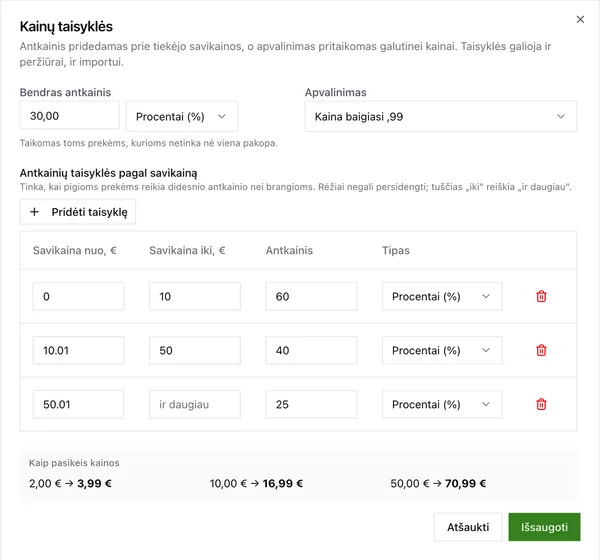The width and height of the screenshot is (600, 560).
Task: Click the 'Antkainis' column header
Action: [289, 250]
